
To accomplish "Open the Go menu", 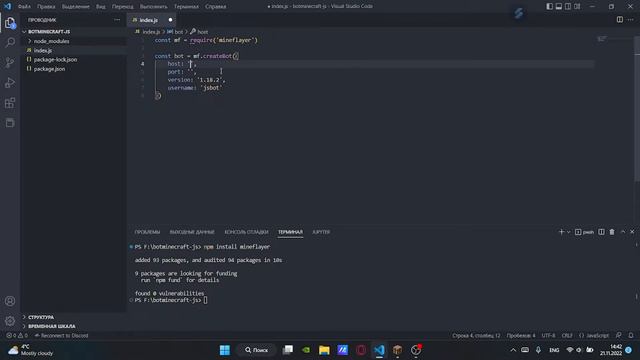I will [x=122, y=7].
